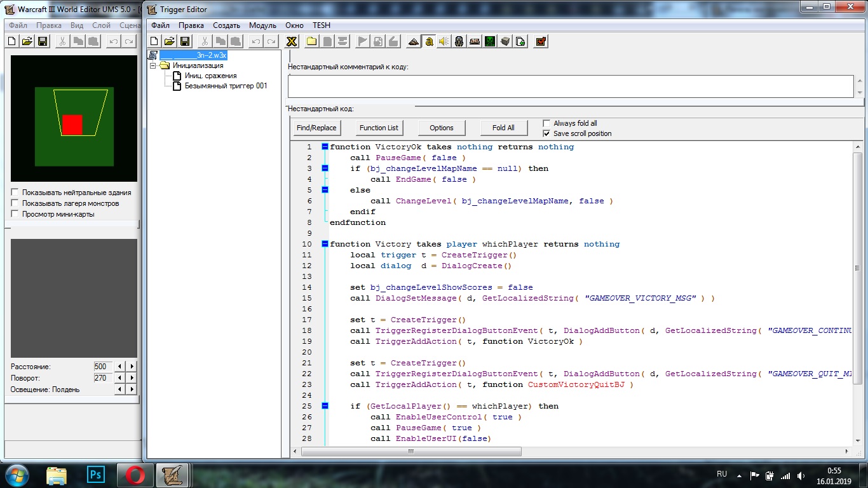The width and height of the screenshot is (868, 488).
Task: Open the Import Manager icon
Action: tap(520, 41)
